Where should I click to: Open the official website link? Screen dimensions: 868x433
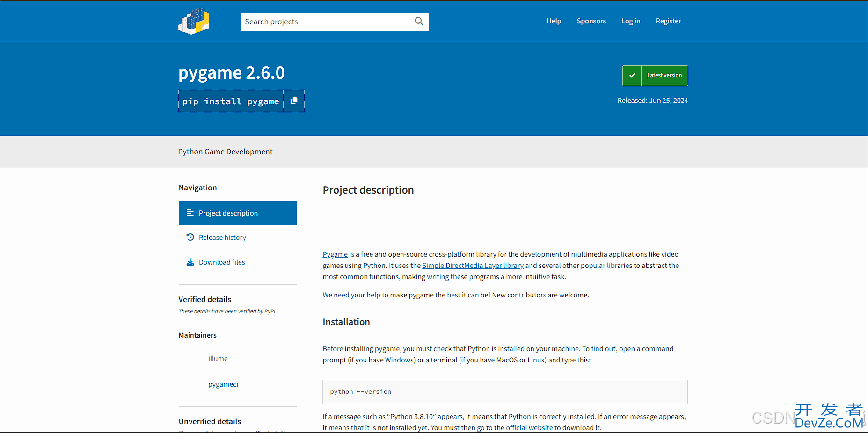tap(529, 428)
